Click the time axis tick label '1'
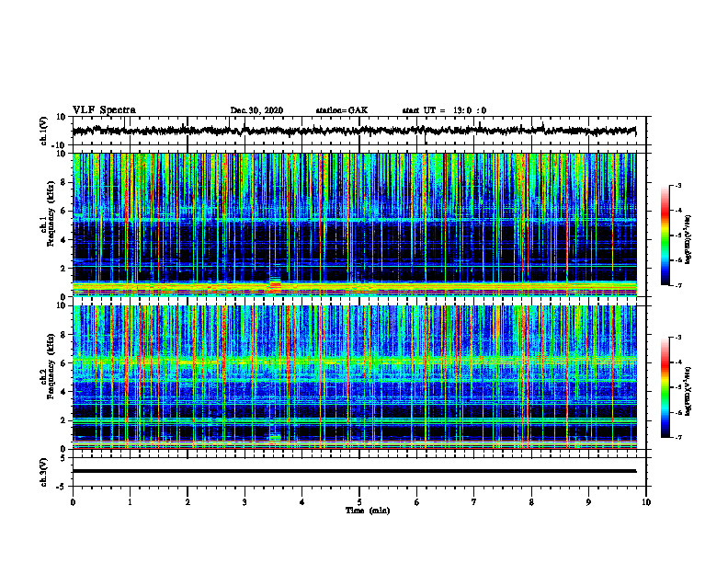 pos(130,502)
